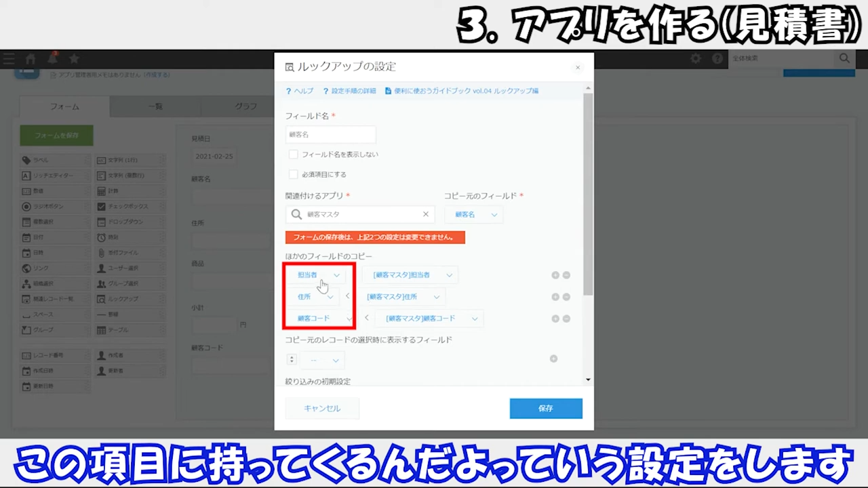Click the フォームを保存 button
Image resolution: width=868 pixels, height=488 pixels.
[57, 136]
